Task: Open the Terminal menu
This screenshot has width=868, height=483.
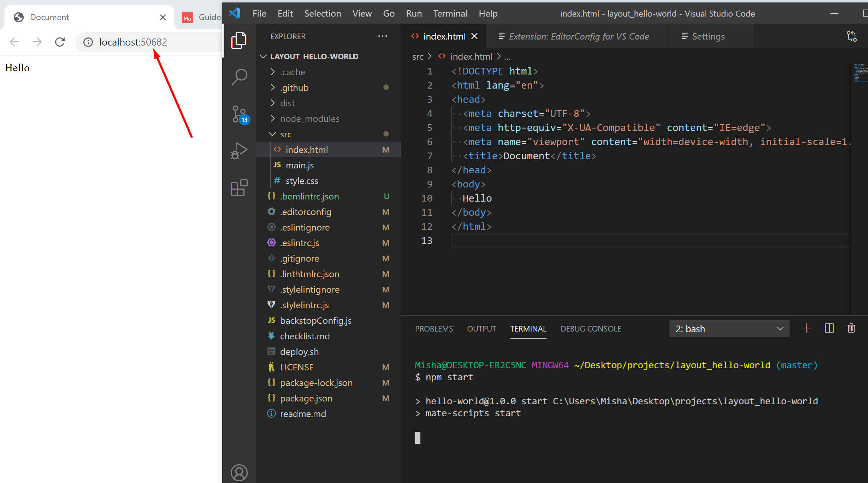Action: click(x=450, y=13)
